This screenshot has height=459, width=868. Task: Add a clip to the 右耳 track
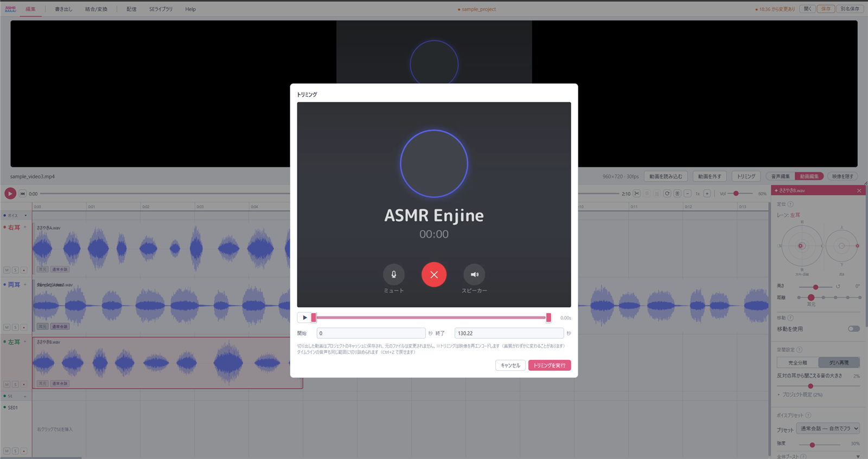pyautogui.click(x=25, y=228)
